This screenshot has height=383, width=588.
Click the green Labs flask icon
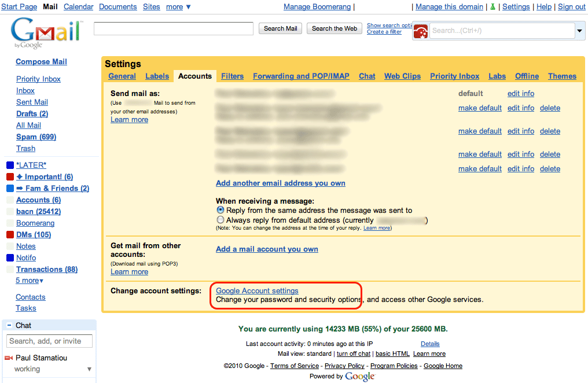pyautogui.click(x=493, y=7)
